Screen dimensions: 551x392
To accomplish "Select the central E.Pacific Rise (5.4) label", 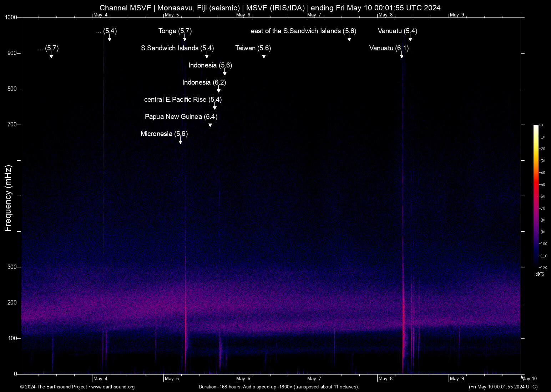I will click(183, 100).
